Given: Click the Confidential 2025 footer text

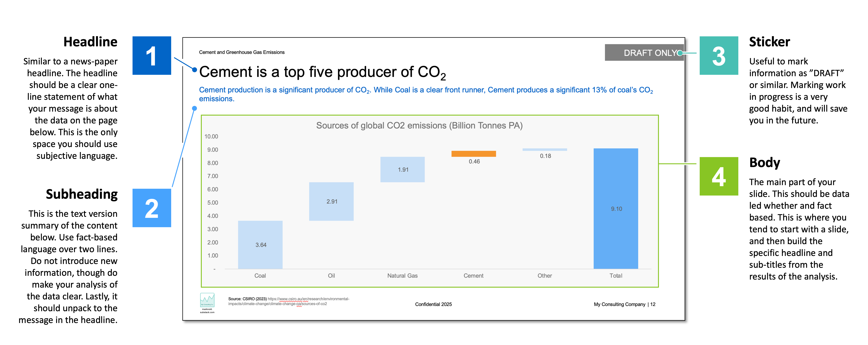Looking at the screenshot, I should click(433, 304).
